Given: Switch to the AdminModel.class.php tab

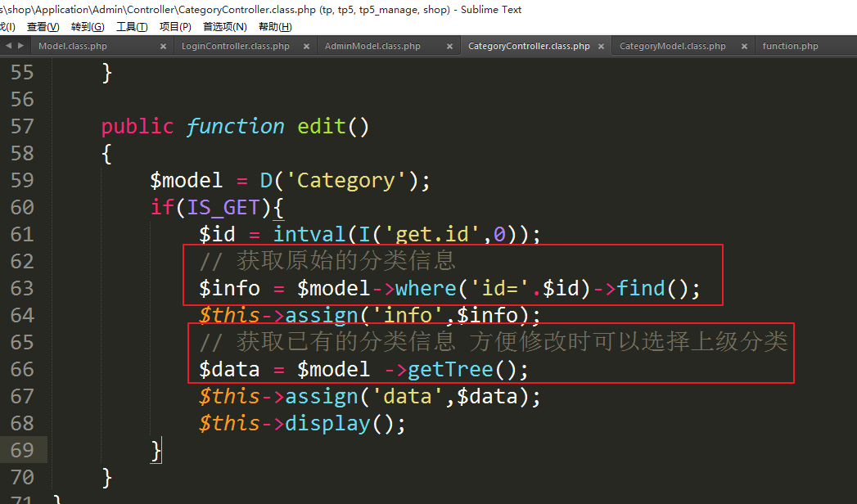Looking at the screenshot, I should (x=372, y=47).
